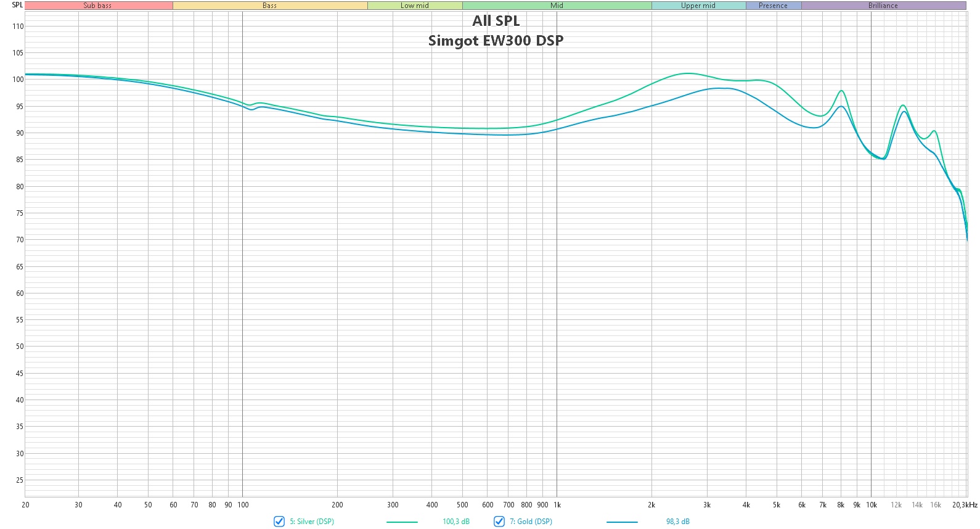The width and height of the screenshot is (980, 529).
Task: Click the 'Upper mid' band label
Action: tap(698, 6)
